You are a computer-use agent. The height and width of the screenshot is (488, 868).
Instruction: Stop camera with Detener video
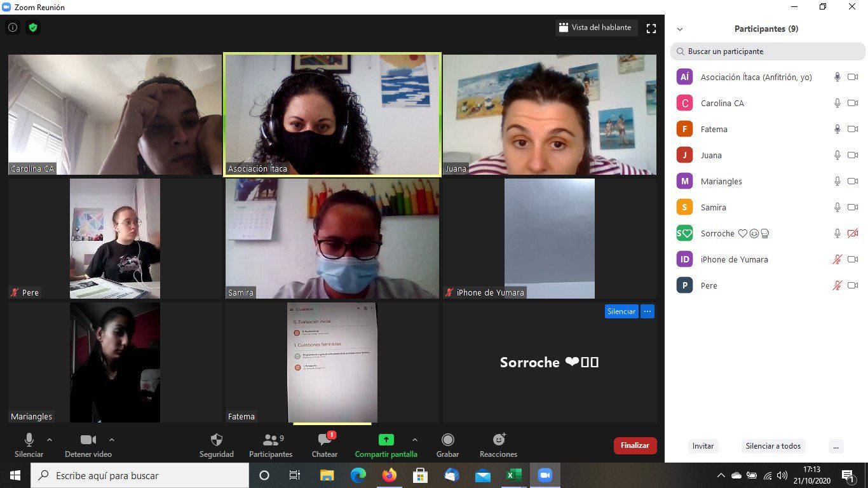(88, 445)
